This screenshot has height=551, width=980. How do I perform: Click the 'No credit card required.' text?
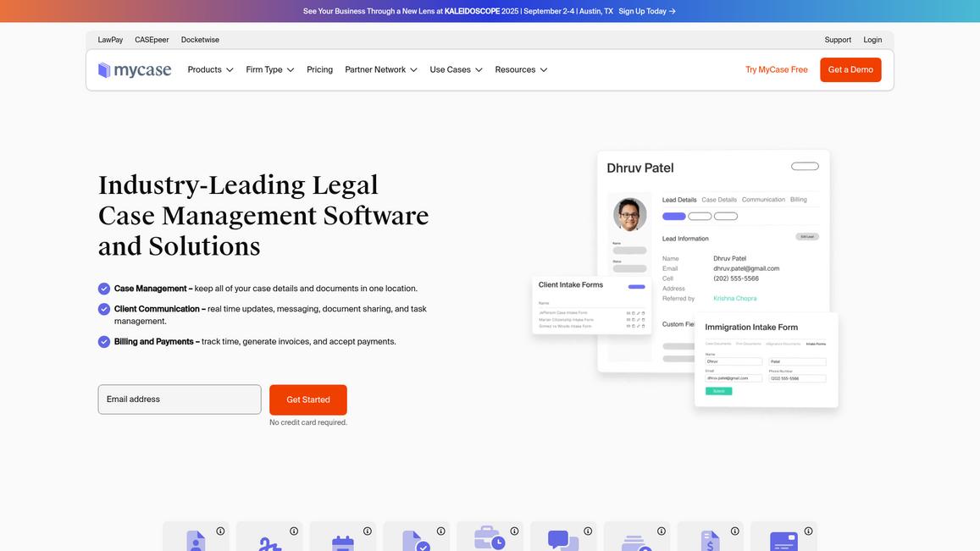point(308,422)
